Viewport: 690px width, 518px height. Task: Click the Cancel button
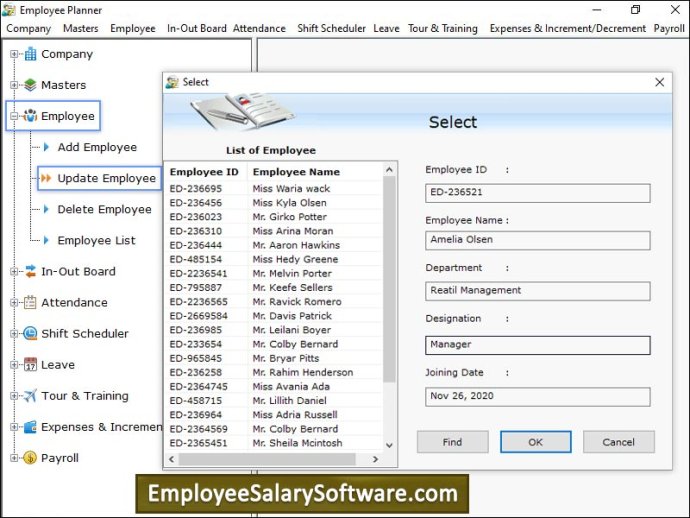click(619, 442)
